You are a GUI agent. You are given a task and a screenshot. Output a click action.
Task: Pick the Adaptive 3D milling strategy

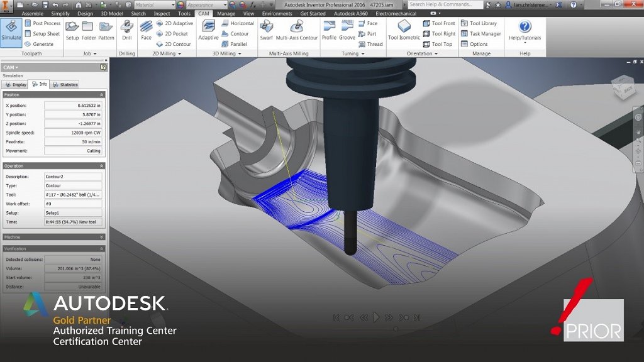coord(208,30)
